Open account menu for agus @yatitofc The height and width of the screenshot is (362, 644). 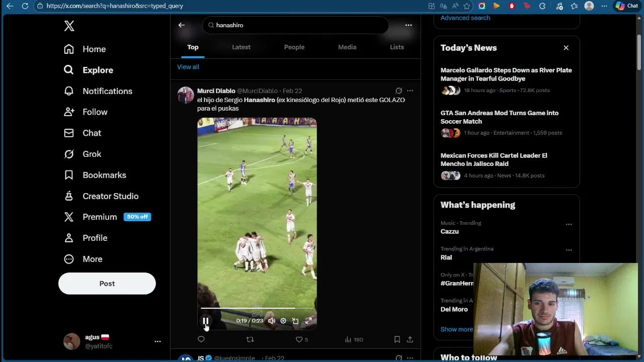pos(112,341)
